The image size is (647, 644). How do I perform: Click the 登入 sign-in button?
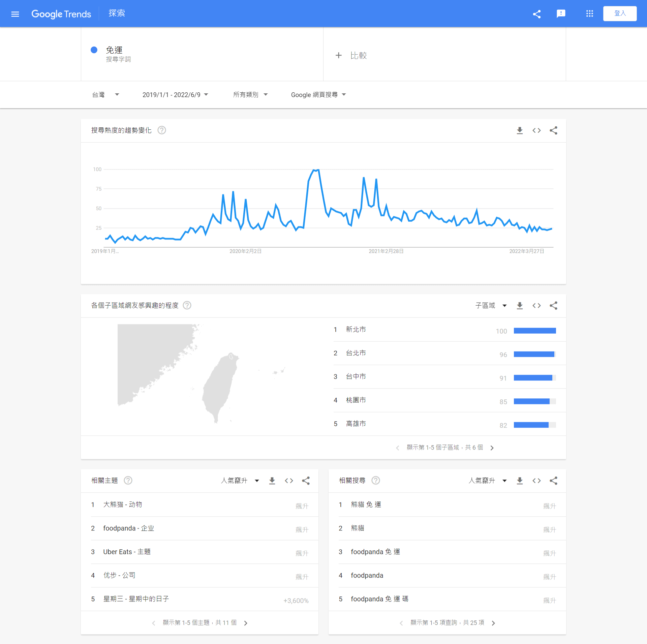point(620,13)
